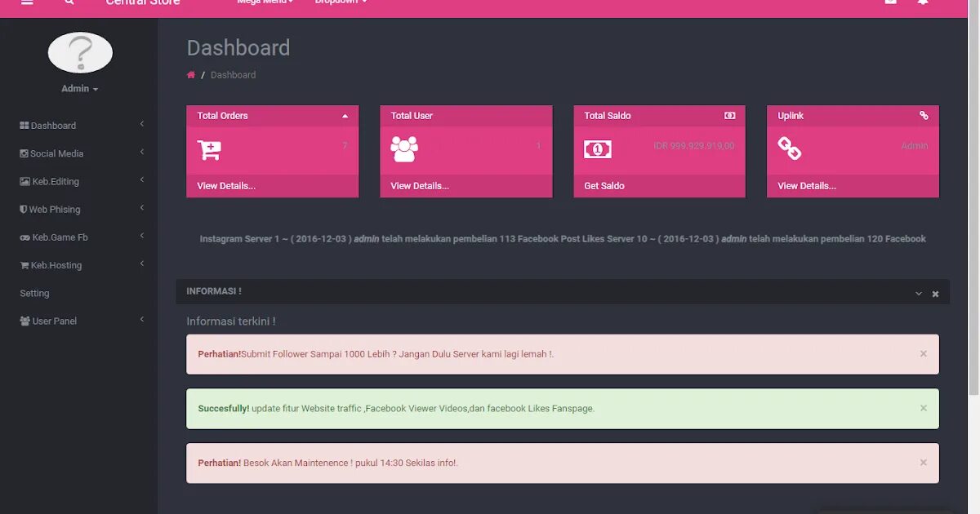Click the IDR 999.929.919,00 saldo value
The width and height of the screenshot is (980, 514).
click(694, 146)
